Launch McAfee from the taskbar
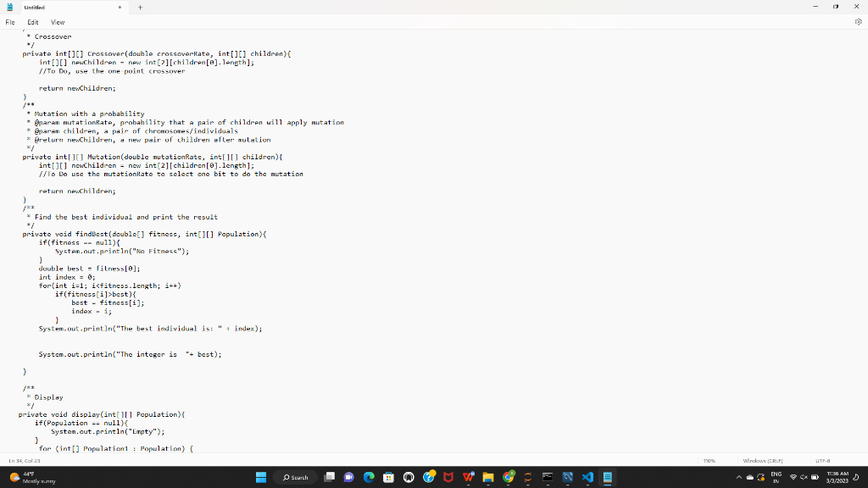The height and width of the screenshot is (488, 868). pos(448,477)
